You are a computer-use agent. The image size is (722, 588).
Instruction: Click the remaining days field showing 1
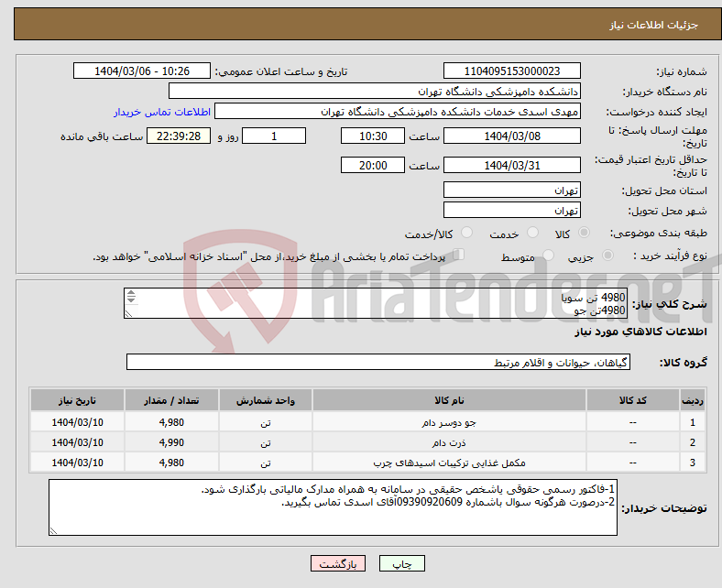click(x=274, y=136)
